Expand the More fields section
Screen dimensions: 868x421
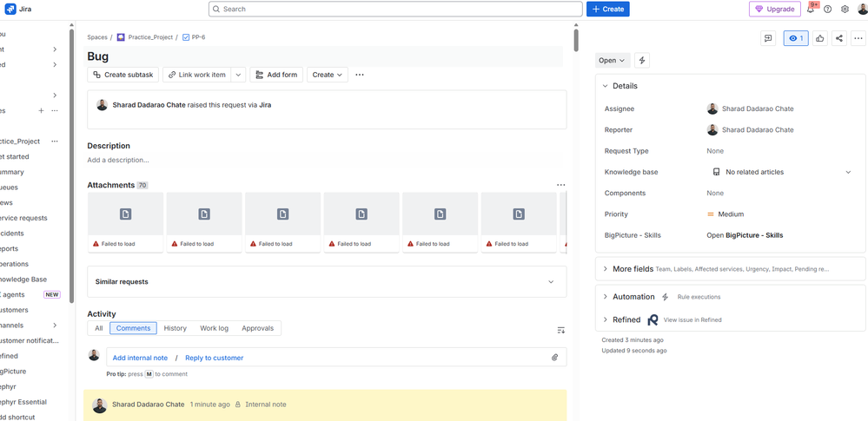[x=605, y=269]
